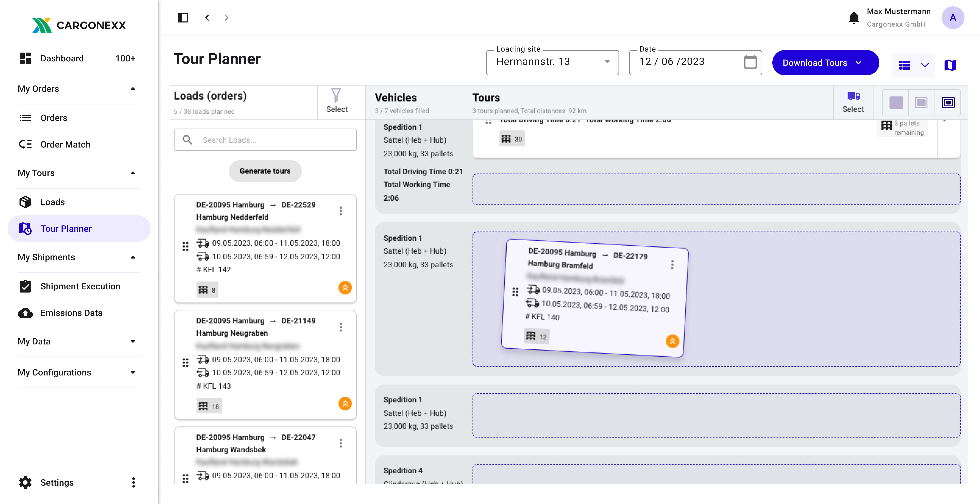Click the Download Tours button
This screenshot has height=504, width=980.
825,63
